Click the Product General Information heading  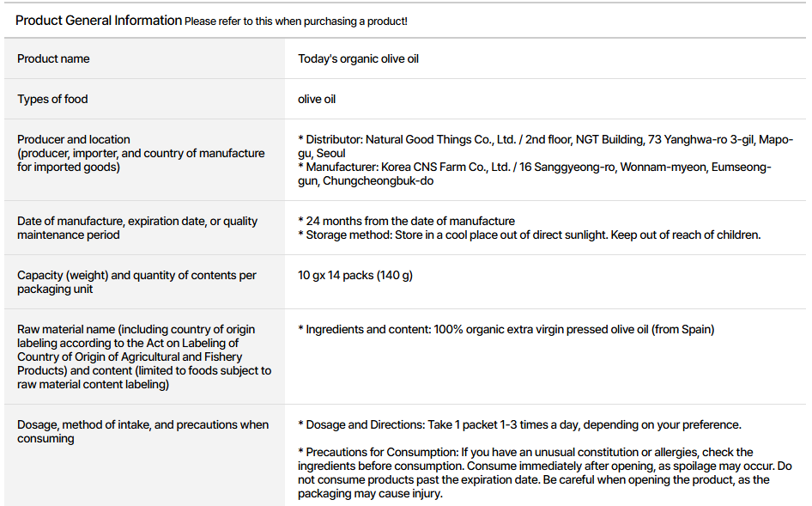coord(98,21)
